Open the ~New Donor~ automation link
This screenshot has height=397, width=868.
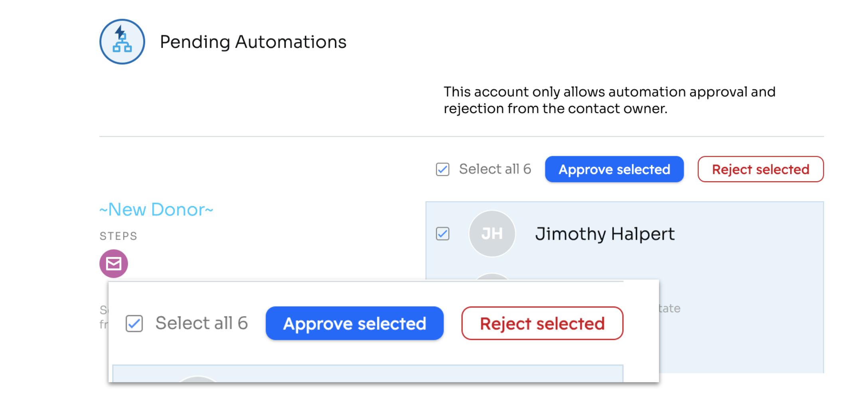(x=156, y=210)
